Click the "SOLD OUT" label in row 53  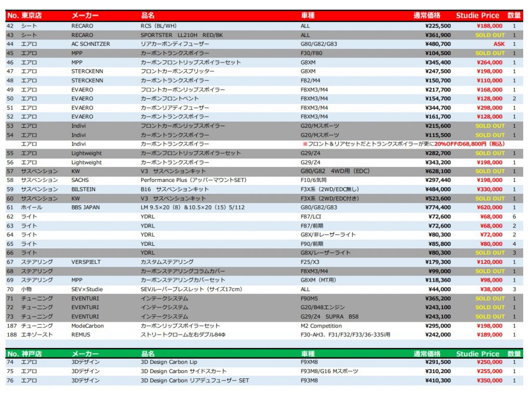[490, 126]
